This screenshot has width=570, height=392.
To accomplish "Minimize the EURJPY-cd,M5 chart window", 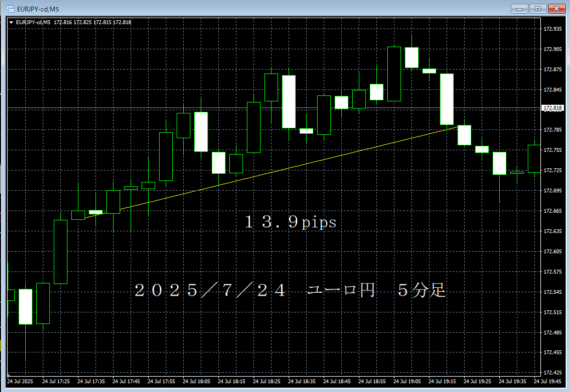I will [x=519, y=9].
